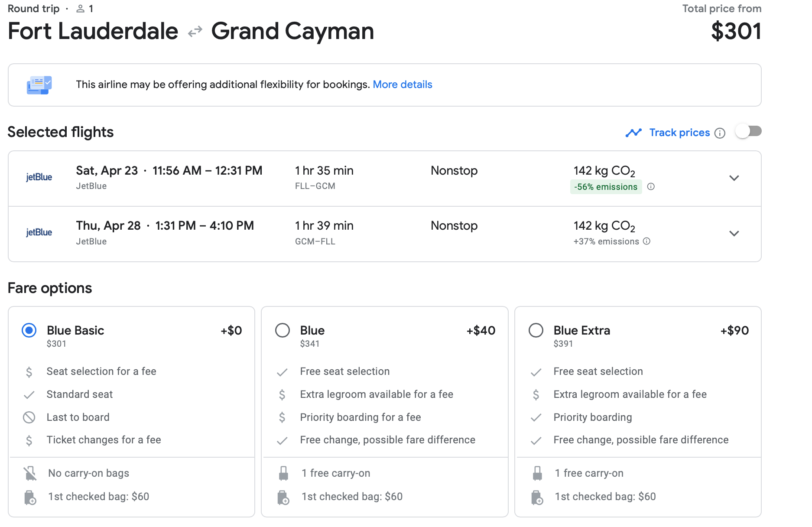The height and width of the screenshot is (527, 812).
Task: Click Blue Extra's Free seat selection checkmark
Action: coord(536,372)
